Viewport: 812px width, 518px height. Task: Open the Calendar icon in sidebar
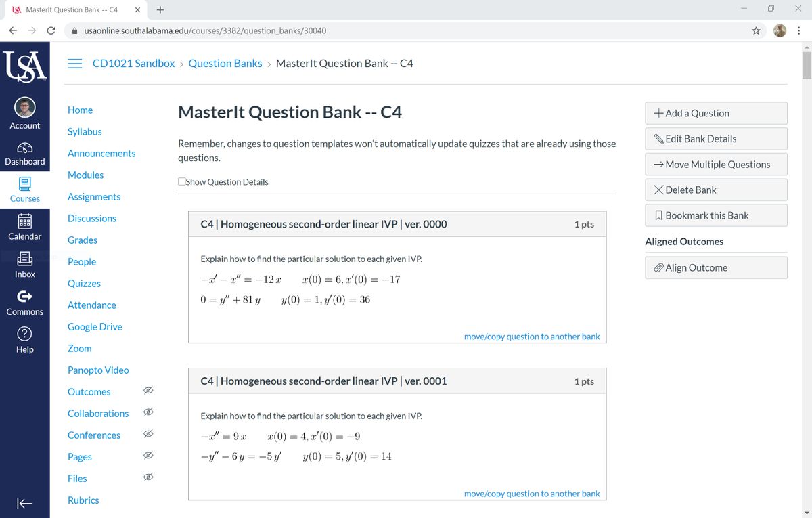click(x=25, y=223)
